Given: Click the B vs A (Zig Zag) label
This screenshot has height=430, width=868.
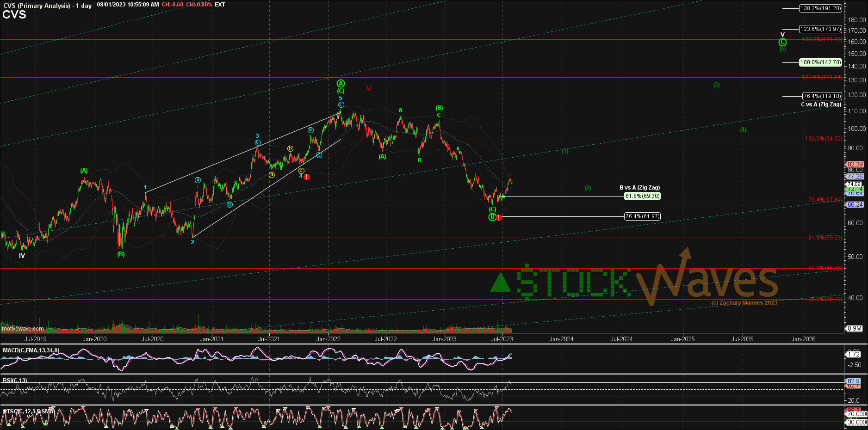Looking at the screenshot, I should (640, 188).
